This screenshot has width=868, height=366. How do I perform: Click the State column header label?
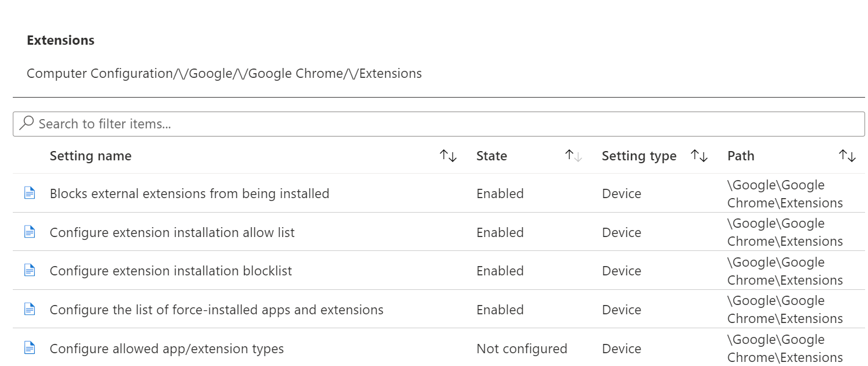[x=492, y=156]
